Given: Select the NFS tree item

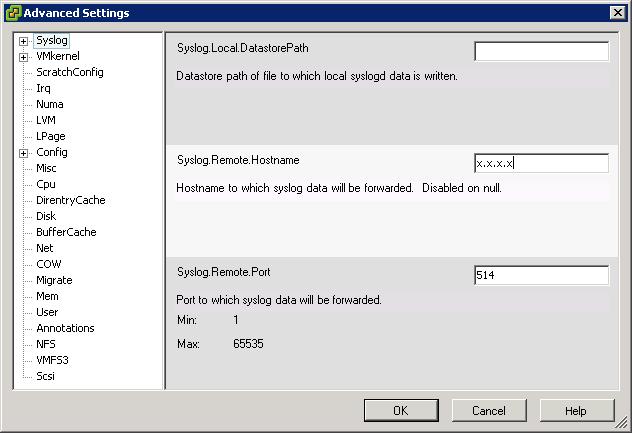Looking at the screenshot, I should (46, 344).
